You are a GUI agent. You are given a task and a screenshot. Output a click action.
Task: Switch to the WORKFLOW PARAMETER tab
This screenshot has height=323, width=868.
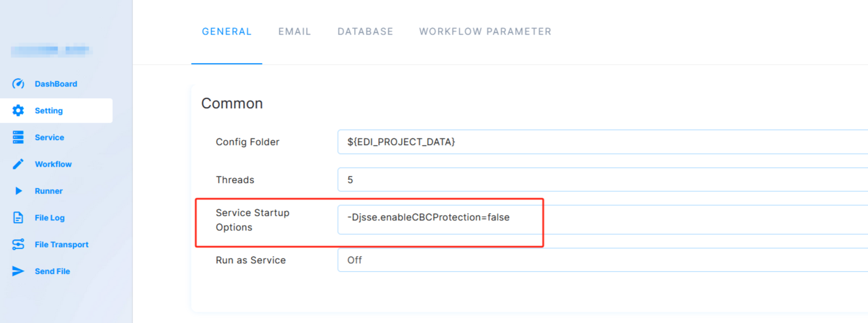click(x=484, y=31)
